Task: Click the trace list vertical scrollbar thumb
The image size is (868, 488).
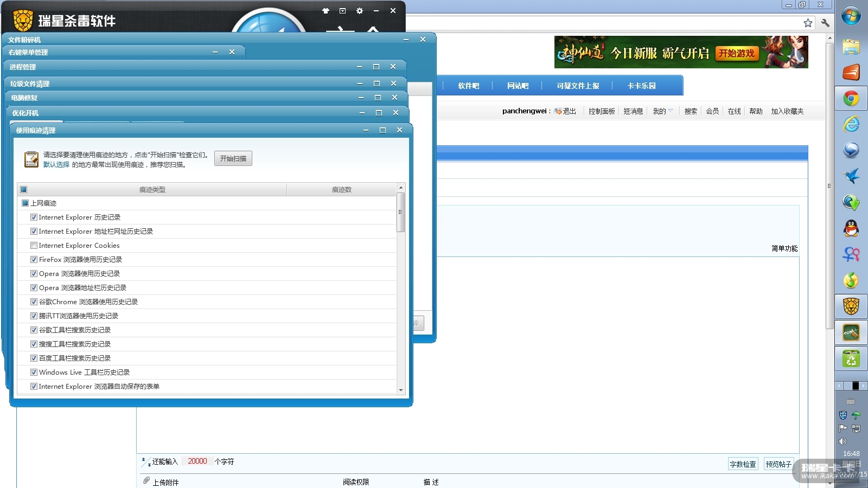Action: [x=401, y=212]
